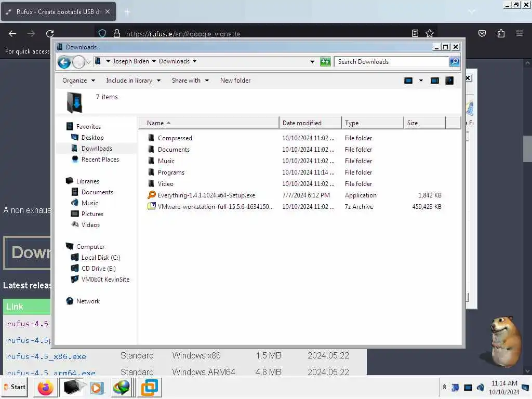Sort files by Name column header
532x399 pixels.
pos(208,123)
